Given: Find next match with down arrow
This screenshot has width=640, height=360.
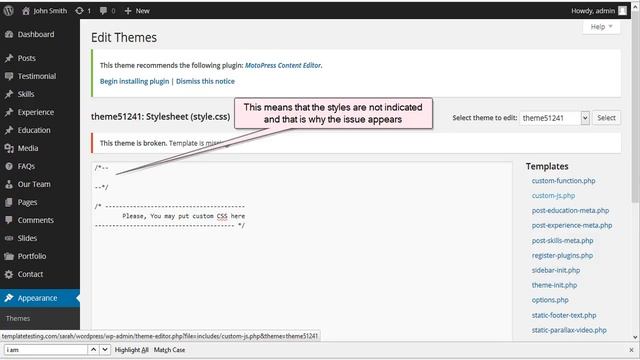Looking at the screenshot, I should click(105, 350).
